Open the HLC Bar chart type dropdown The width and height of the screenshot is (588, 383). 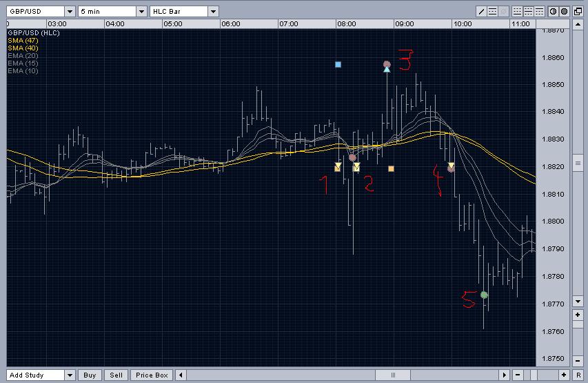coord(213,11)
